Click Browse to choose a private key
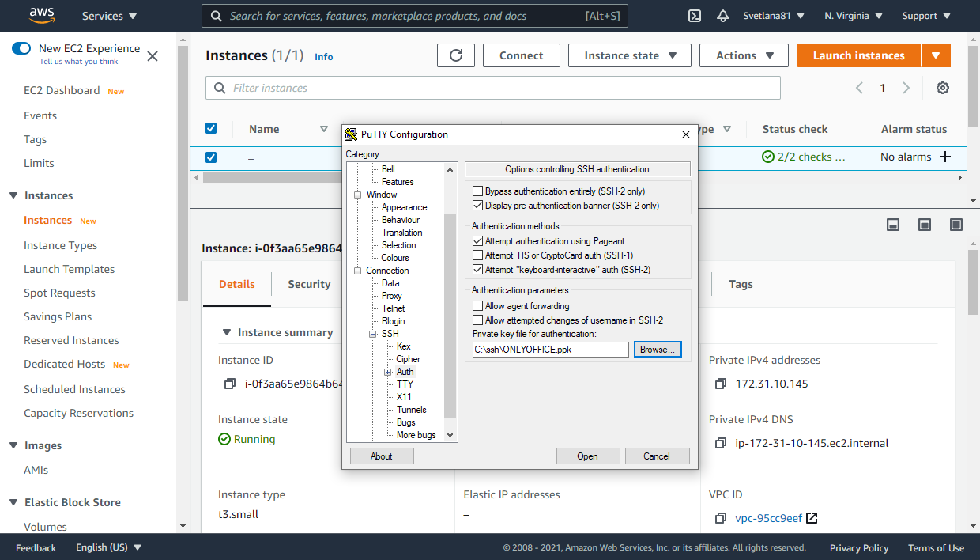This screenshot has width=980, height=560. 657,350
